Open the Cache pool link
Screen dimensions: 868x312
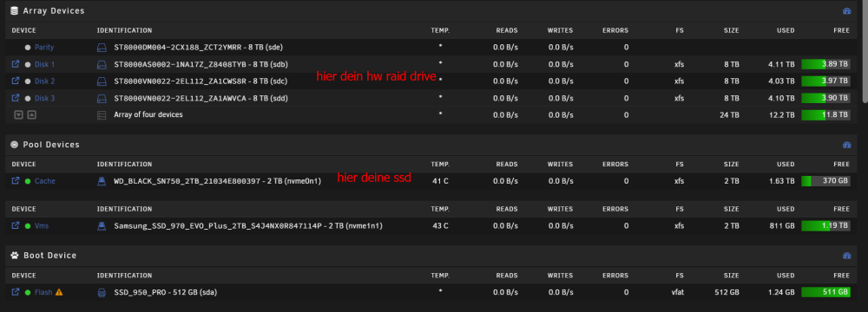tap(45, 181)
